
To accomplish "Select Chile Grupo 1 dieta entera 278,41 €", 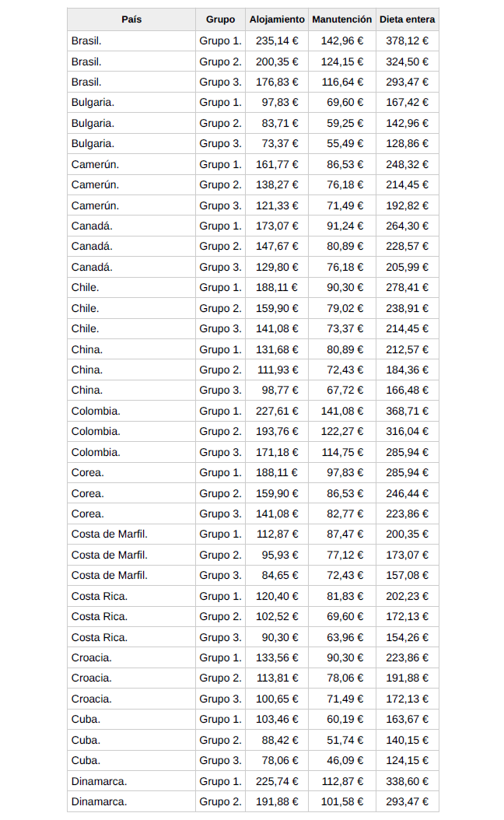I will 407,287.
